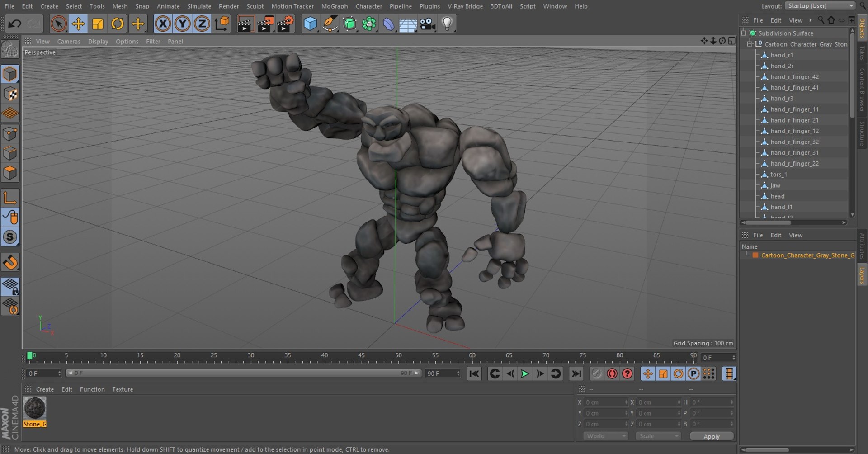
Task: Toggle locked workplane icon
Action: click(x=10, y=287)
